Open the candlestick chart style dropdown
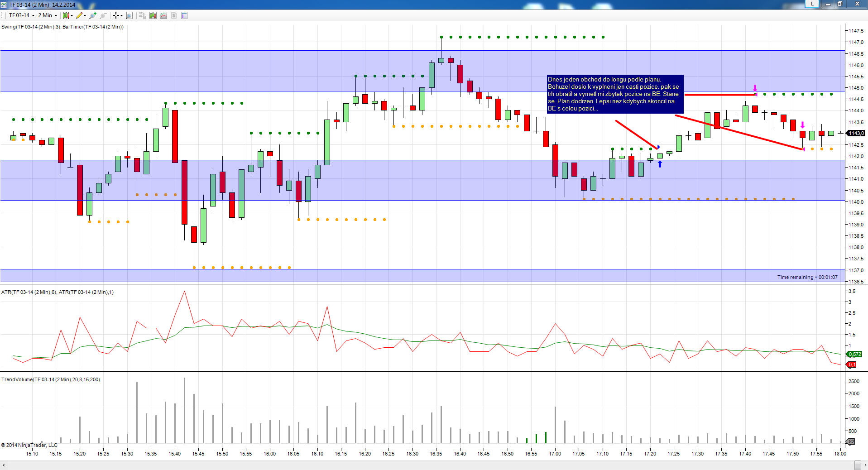 click(x=68, y=15)
